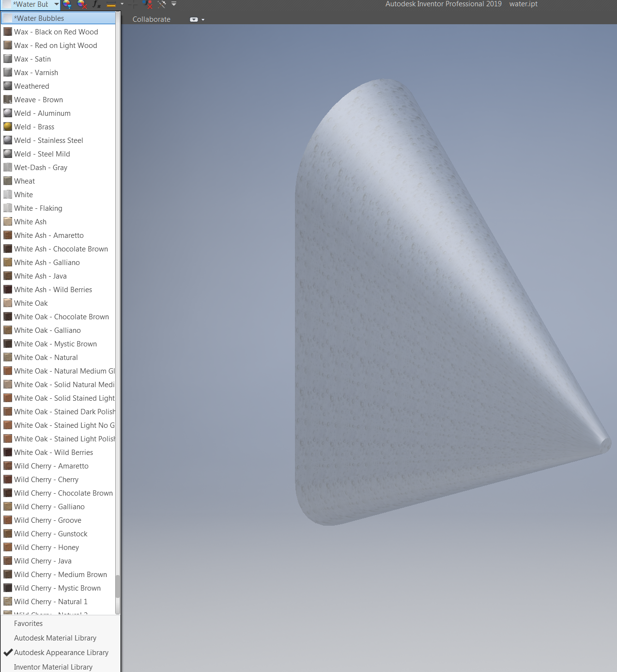Pick Wild Cherry - Mystic Brown
This screenshot has height=672, width=617.
[x=58, y=588]
